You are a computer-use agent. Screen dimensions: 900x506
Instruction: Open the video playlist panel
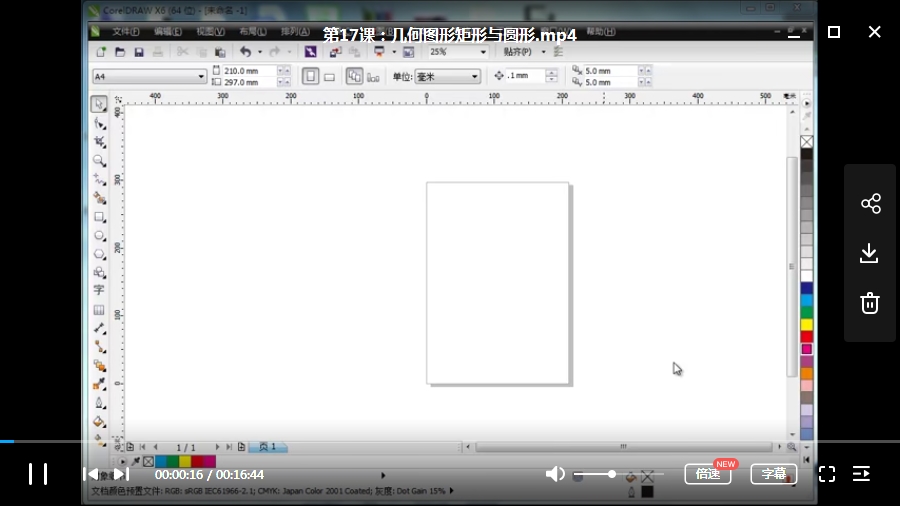(x=861, y=474)
